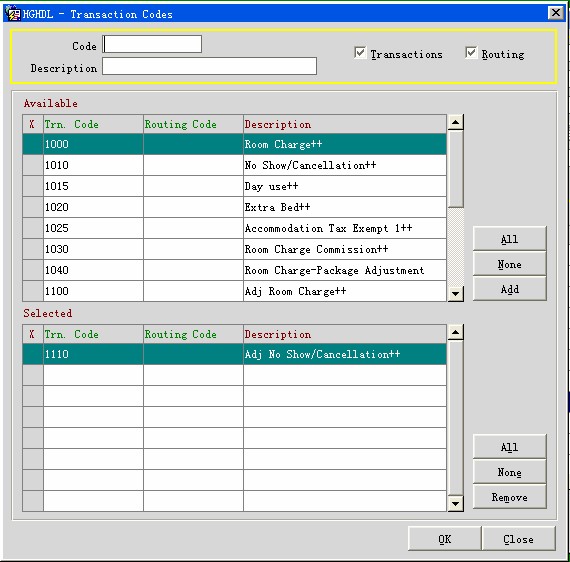Mark the X cell for code 1100
The image size is (570, 562).
coord(33,291)
